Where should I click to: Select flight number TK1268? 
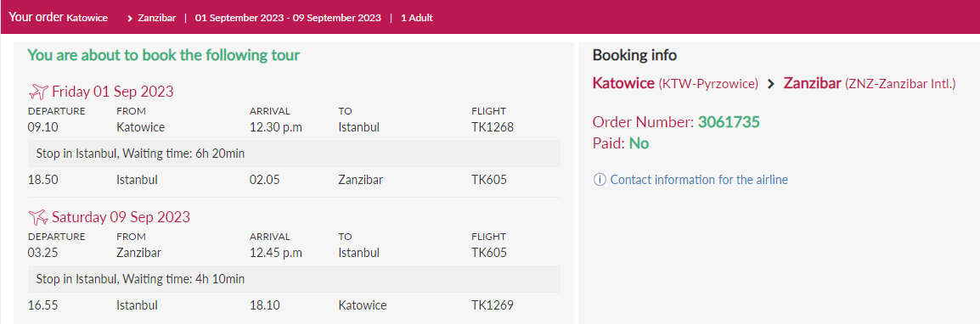click(493, 127)
